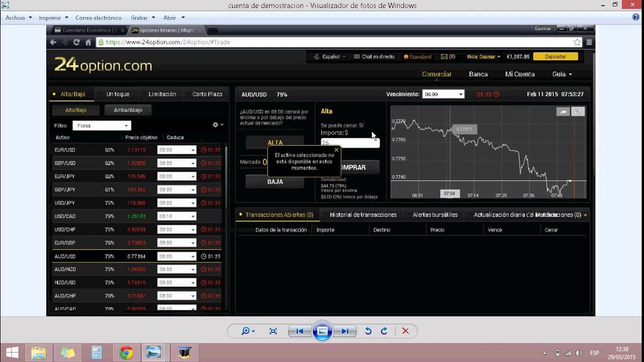Viewport: 644px width, 362px height.
Task: Open the inbox envelope (0)
Action: (448, 57)
